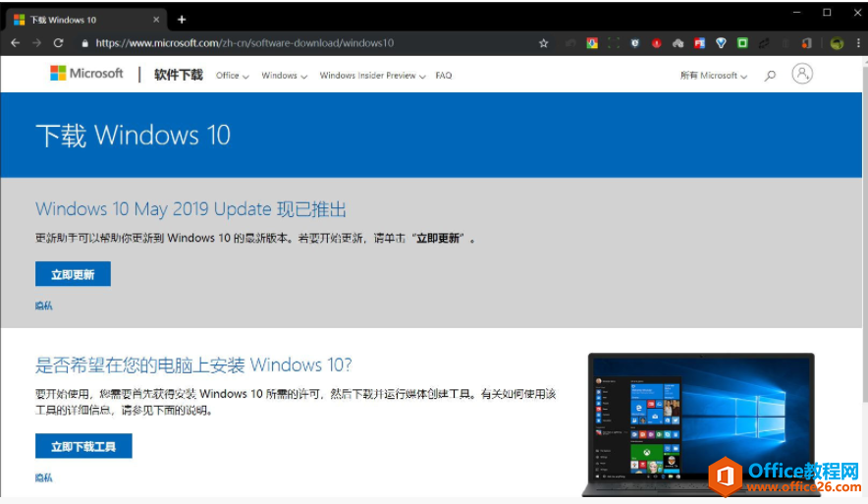The width and height of the screenshot is (868, 504).
Task: Open the FAQ menu item
Action: (444, 76)
